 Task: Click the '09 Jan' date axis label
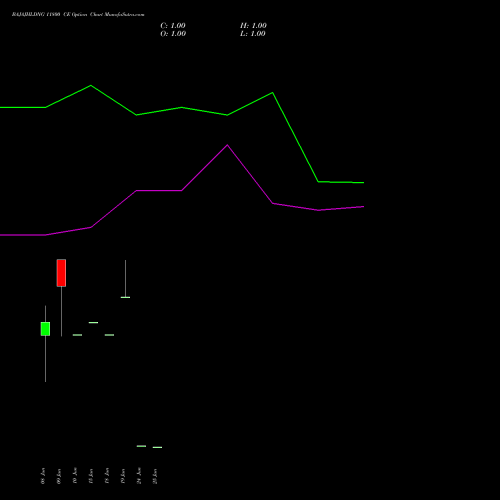coord(59,476)
